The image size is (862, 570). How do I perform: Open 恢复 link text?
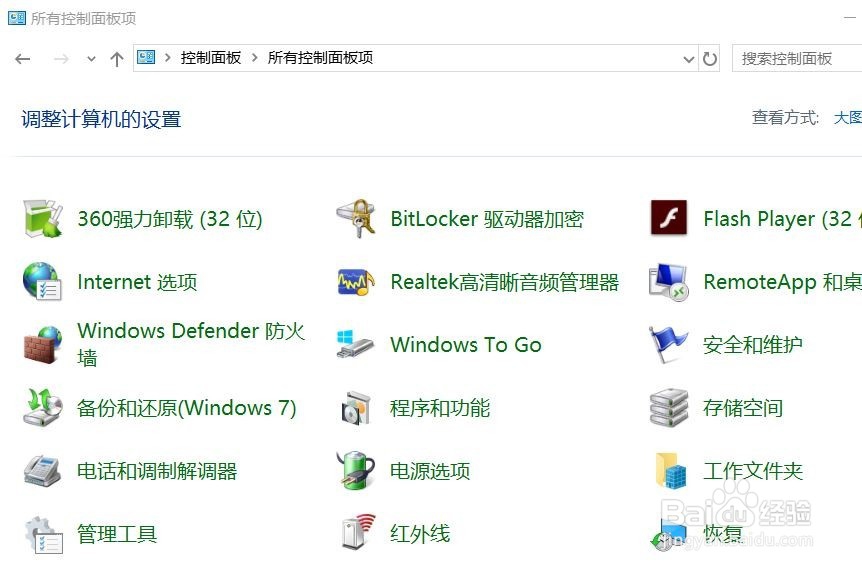tap(723, 534)
